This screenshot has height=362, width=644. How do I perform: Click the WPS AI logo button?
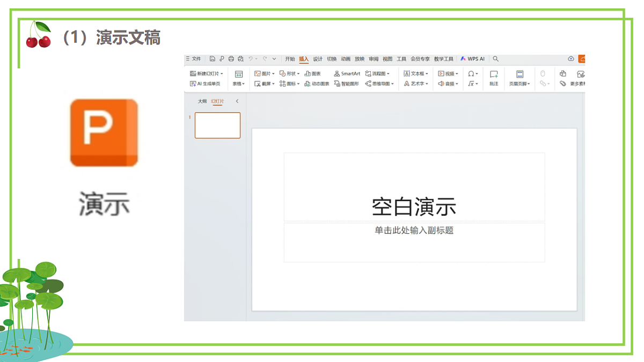point(472,59)
